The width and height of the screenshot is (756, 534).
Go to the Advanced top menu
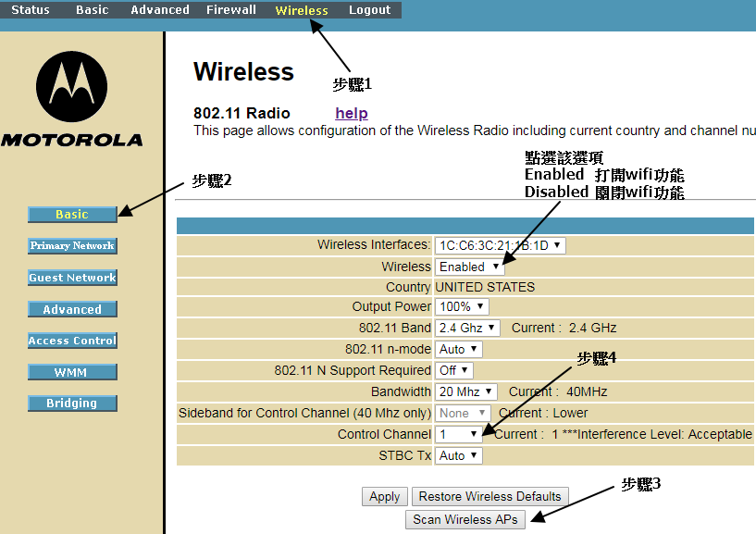pyautogui.click(x=160, y=10)
